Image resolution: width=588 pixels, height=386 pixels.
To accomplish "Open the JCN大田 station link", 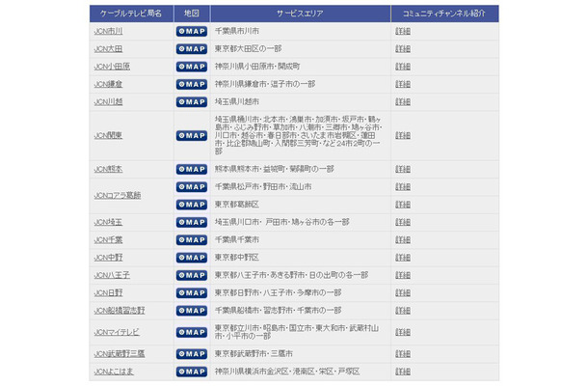I will point(108,49).
